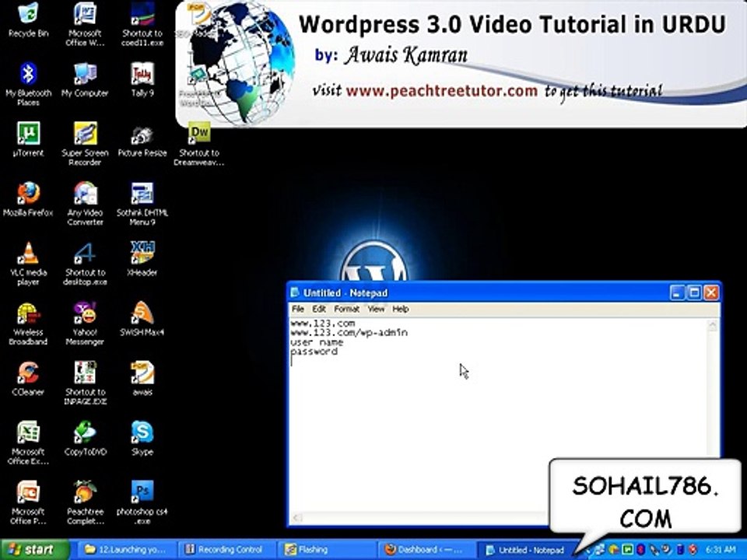Viewport: 747px width, 560px height.
Task: Select Any Video Converter icon
Action: pos(85,203)
